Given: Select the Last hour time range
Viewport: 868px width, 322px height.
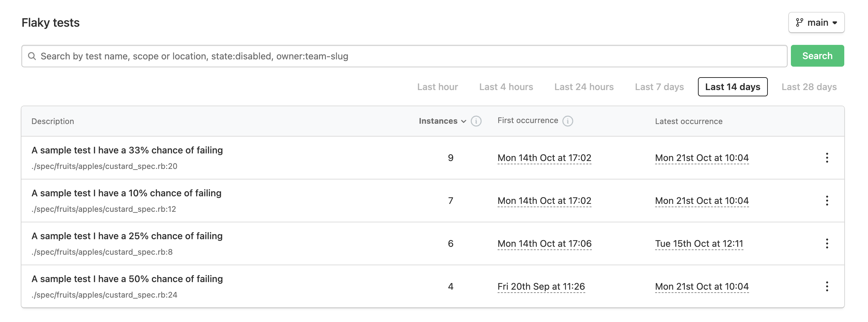Looking at the screenshot, I should coord(437,87).
